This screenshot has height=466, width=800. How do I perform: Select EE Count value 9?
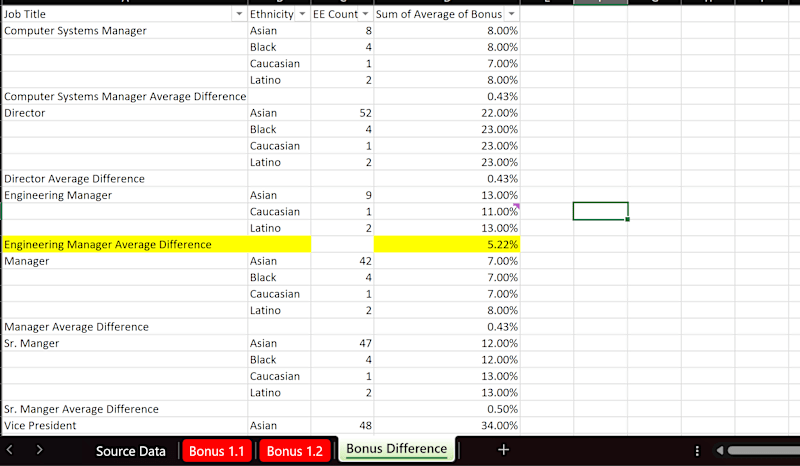[342, 195]
